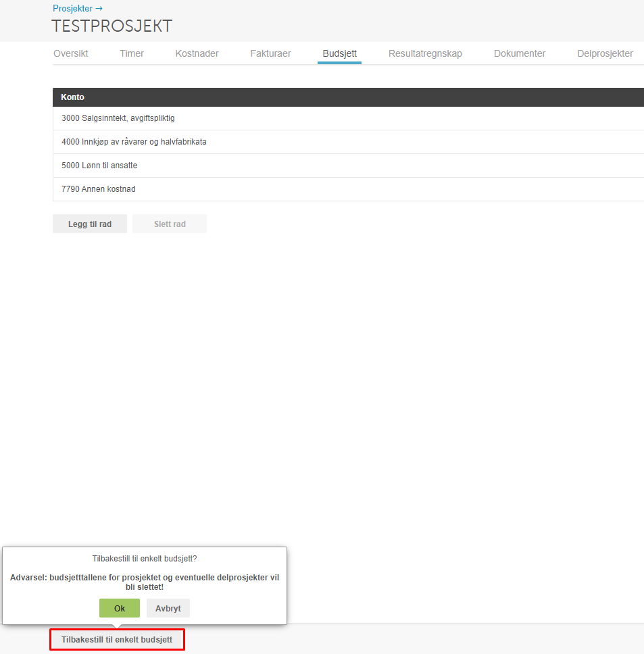Open the Prosjekter breadcrumb link

[78, 8]
